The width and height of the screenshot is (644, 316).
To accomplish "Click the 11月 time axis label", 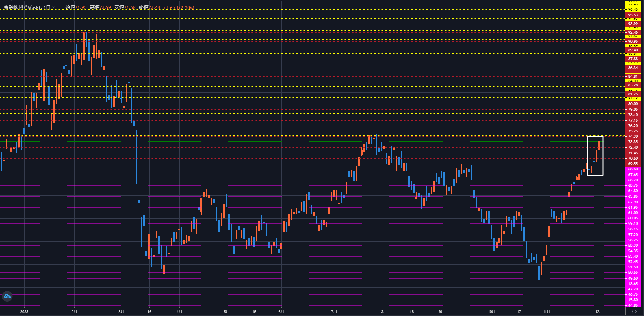I will [x=547, y=312].
